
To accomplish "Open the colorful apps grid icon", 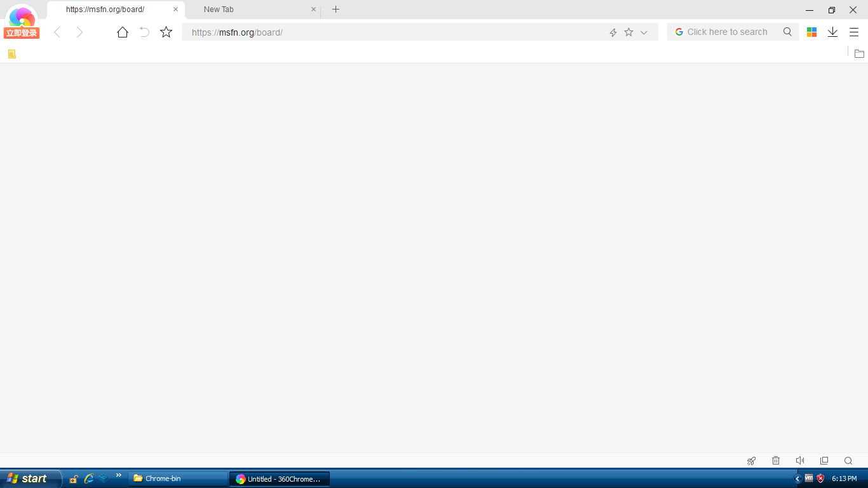I will [x=811, y=32].
